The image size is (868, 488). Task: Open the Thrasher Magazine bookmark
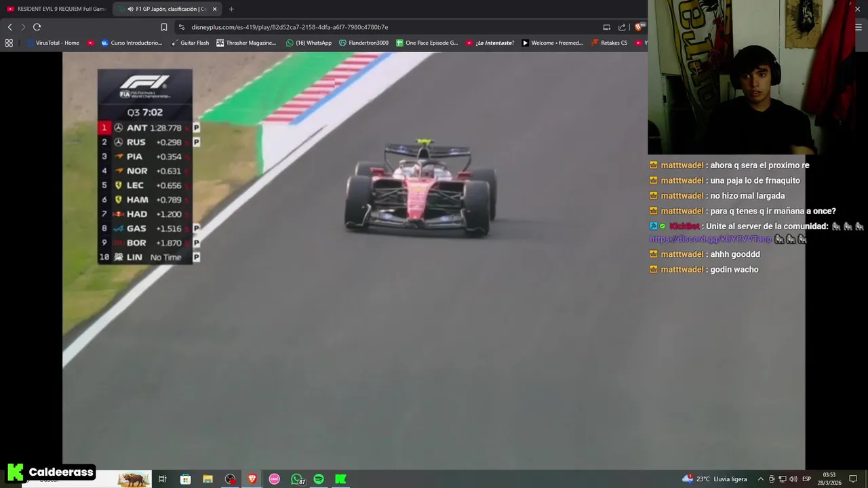[x=246, y=43]
